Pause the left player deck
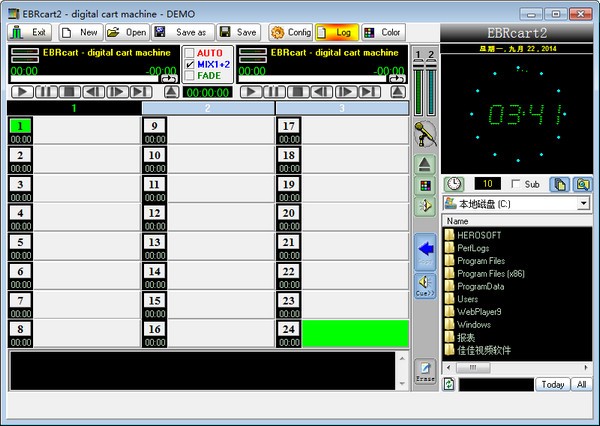 [46, 92]
